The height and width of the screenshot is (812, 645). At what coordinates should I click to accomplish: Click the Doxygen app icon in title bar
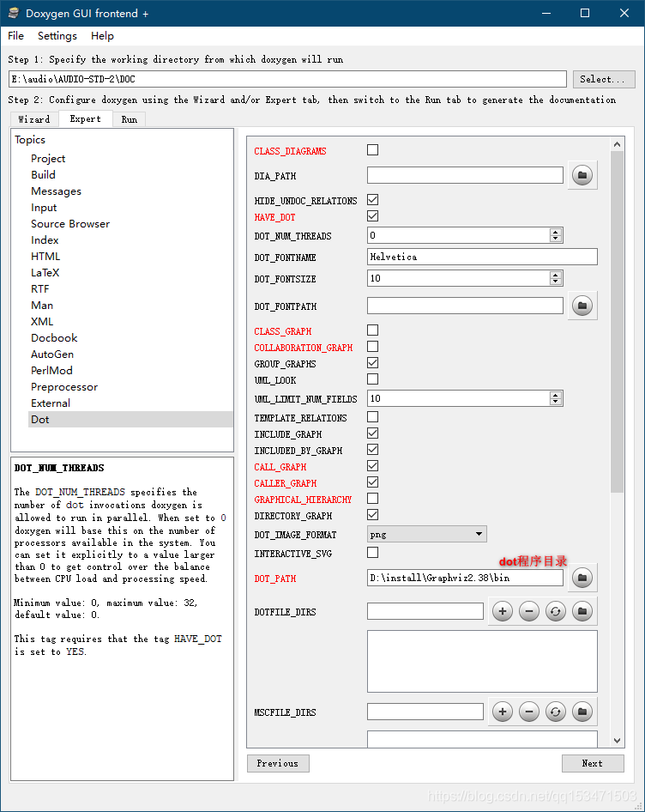(14, 13)
